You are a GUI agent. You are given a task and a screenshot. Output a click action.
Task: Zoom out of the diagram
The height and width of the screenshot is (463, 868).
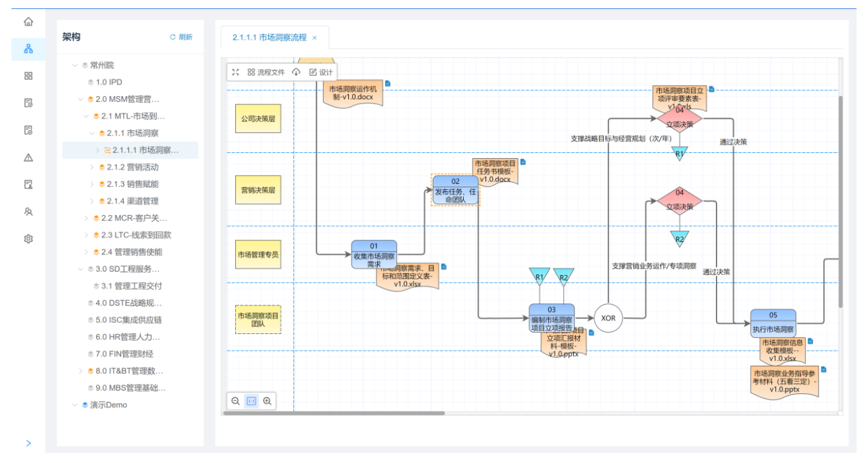[235, 401]
